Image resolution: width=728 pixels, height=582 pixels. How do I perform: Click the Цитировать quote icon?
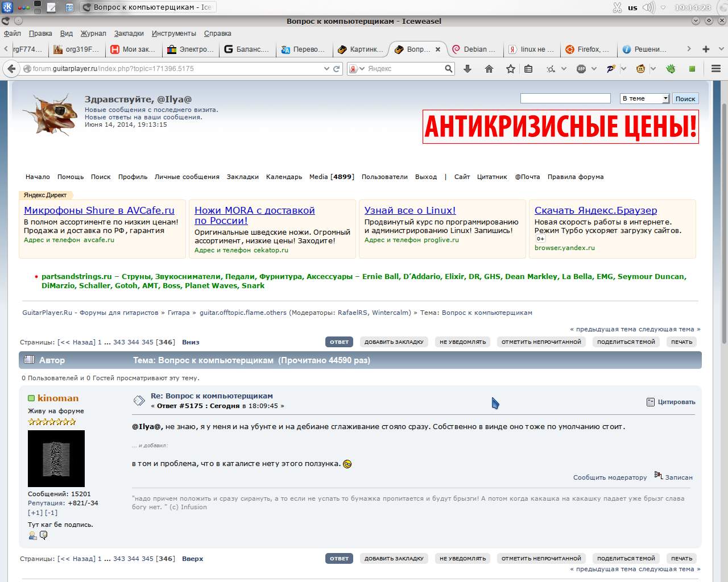(651, 402)
